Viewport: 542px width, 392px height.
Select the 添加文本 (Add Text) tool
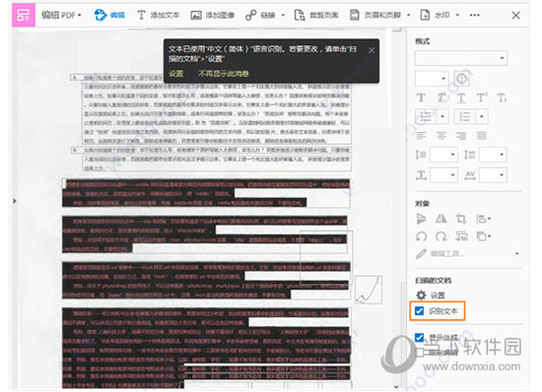(159, 15)
